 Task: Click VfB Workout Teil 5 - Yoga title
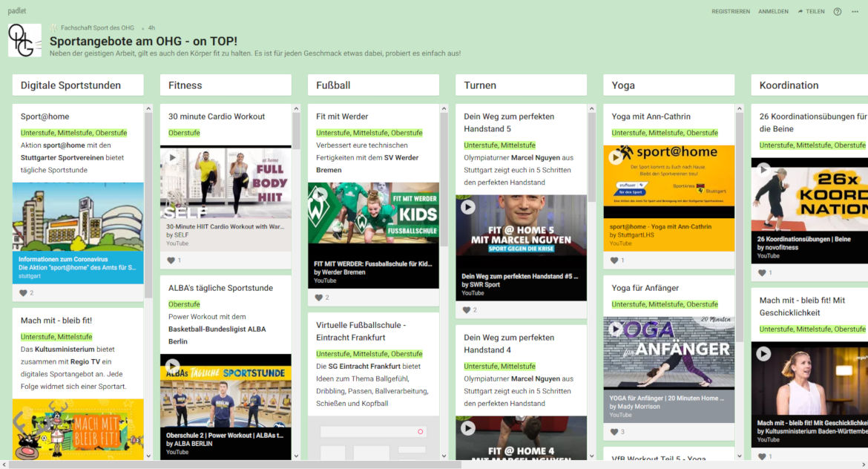[659, 457]
